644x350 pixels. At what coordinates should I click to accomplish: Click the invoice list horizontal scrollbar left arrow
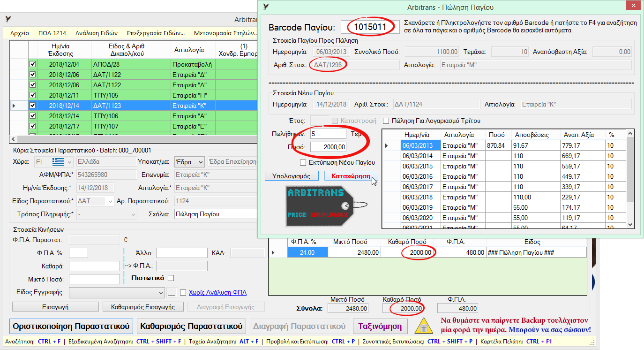[12, 139]
